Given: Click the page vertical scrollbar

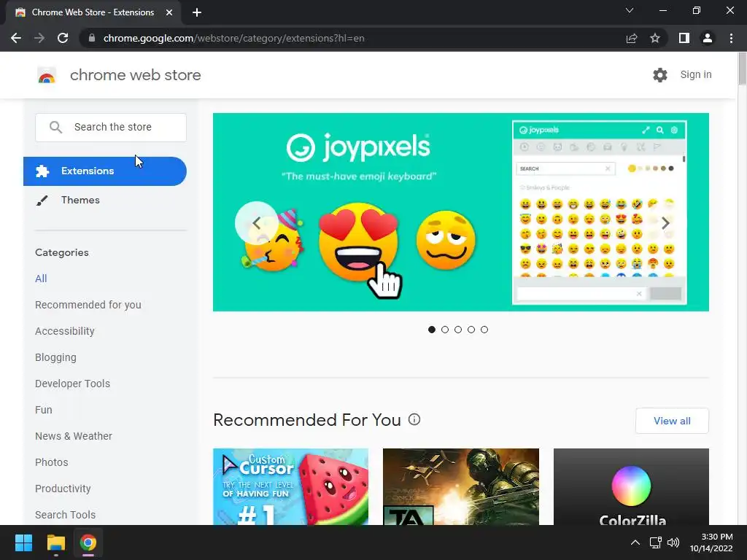Looking at the screenshot, I should pyautogui.click(x=742, y=69).
